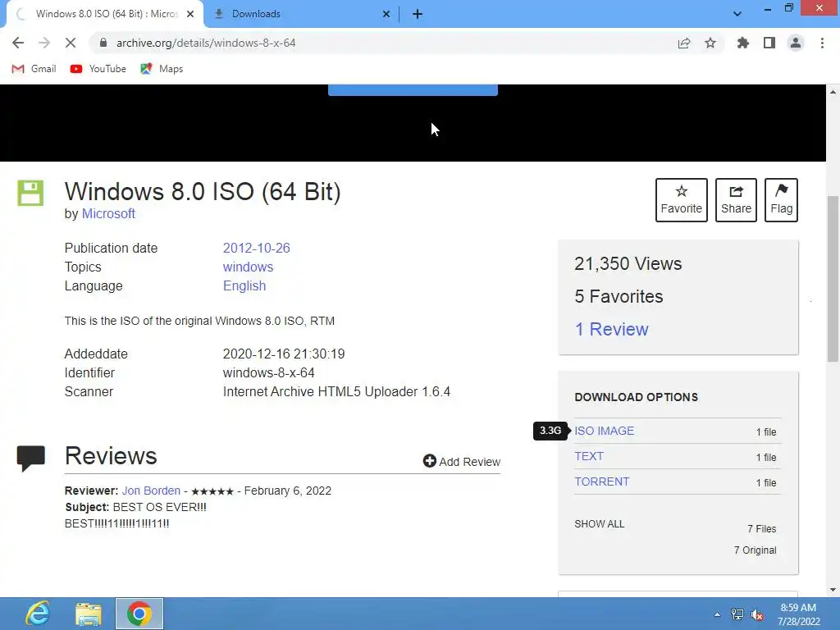Click the identifier value windows-8-x-64

268,373
